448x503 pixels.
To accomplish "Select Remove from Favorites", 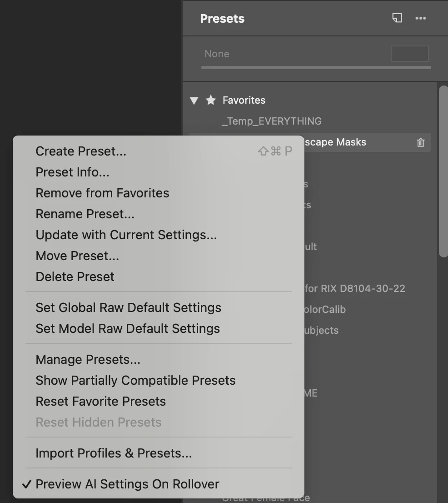I will pos(102,193).
